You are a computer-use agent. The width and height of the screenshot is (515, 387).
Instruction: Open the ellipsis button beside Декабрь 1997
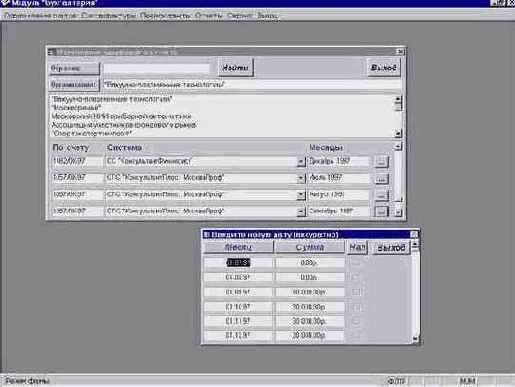(381, 162)
